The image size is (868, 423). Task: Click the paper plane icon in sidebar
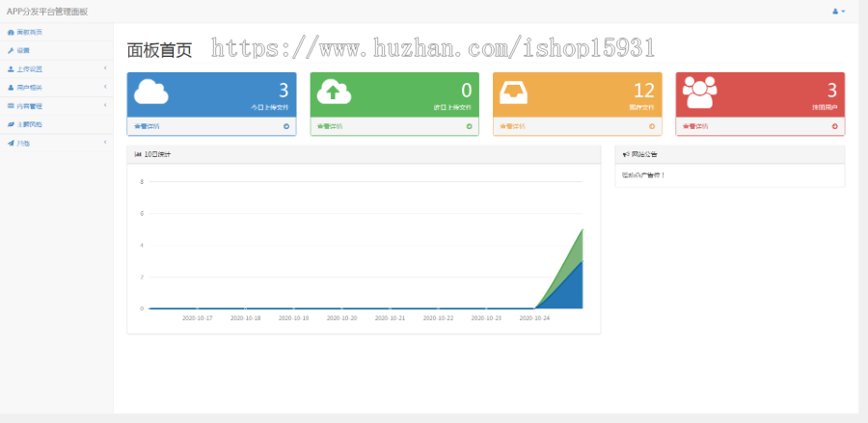(11, 144)
